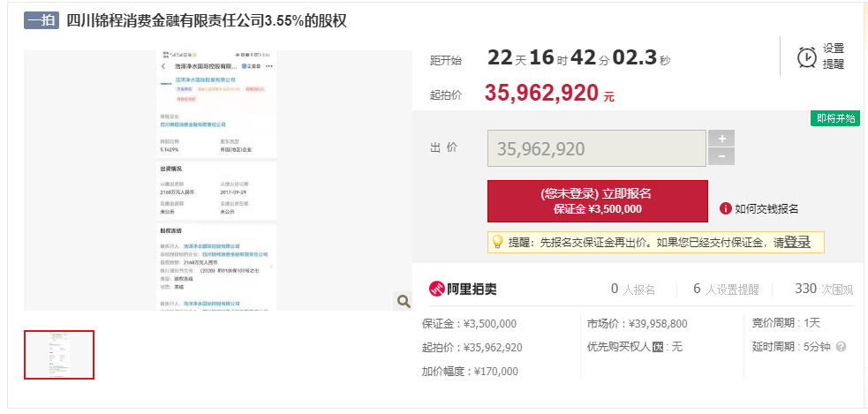Open the 如何交钱报名 link
Viewport: 868px width, 414px height.
click(766, 208)
